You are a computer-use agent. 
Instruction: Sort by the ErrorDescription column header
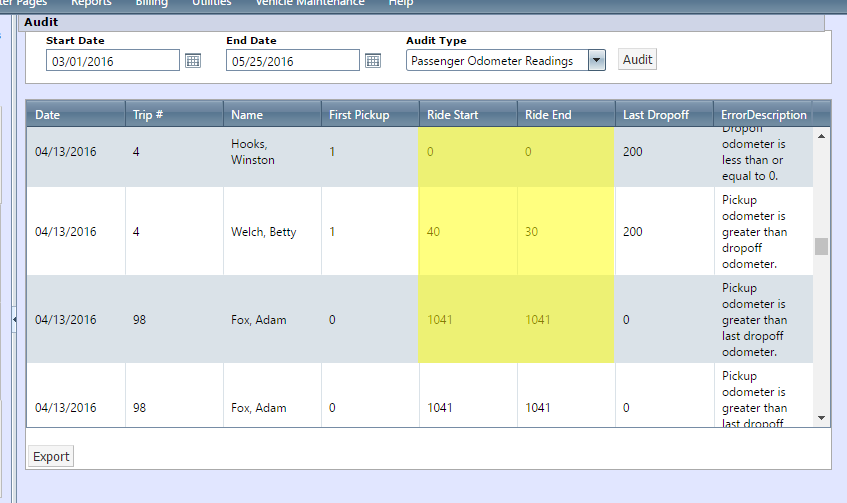(763, 115)
